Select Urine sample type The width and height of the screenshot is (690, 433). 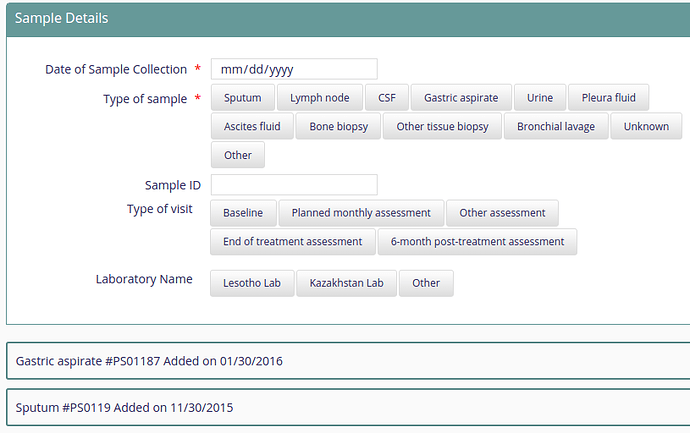(x=540, y=97)
